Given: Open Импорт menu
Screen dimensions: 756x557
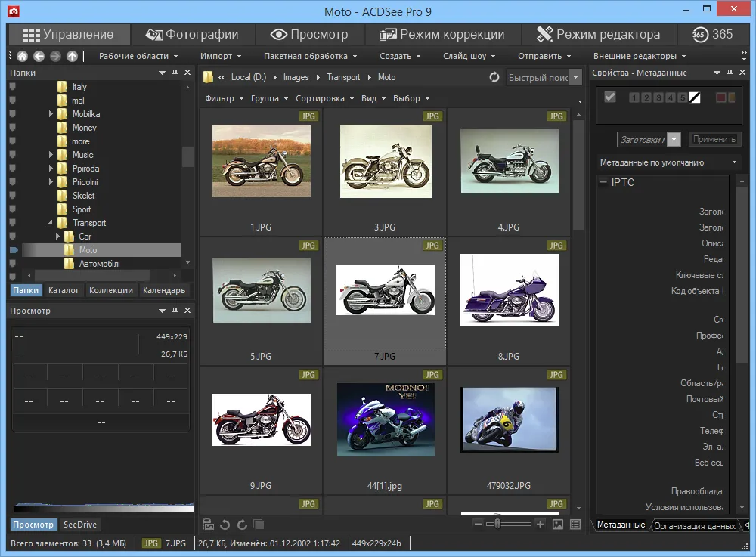Looking at the screenshot, I should [221, 56].
